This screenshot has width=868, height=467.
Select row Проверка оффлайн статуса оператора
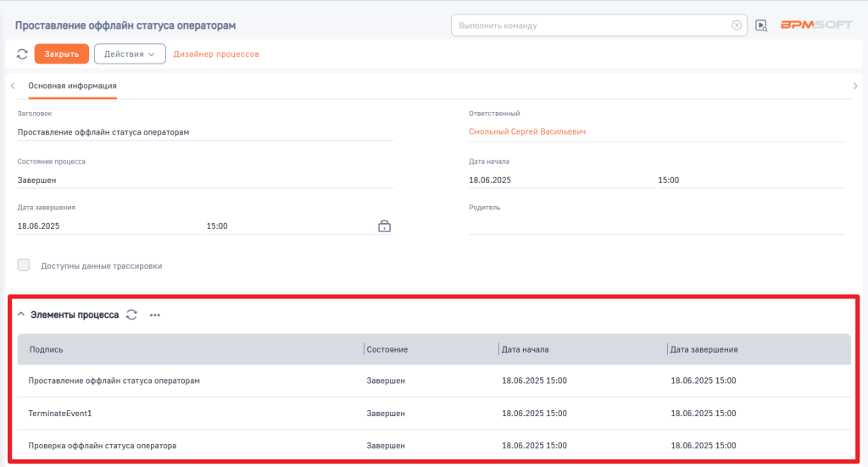tap(434, 446)
